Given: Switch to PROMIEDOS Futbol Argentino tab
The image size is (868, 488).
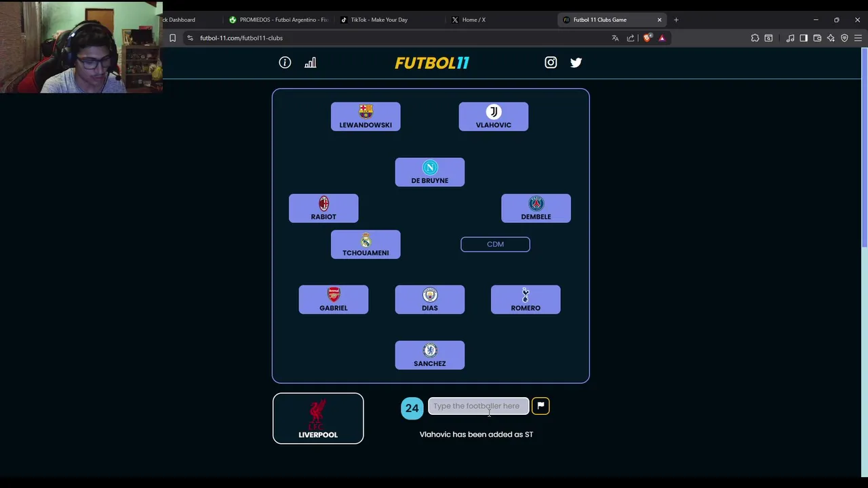Looking at the screenshot, I should click(277, 20).
